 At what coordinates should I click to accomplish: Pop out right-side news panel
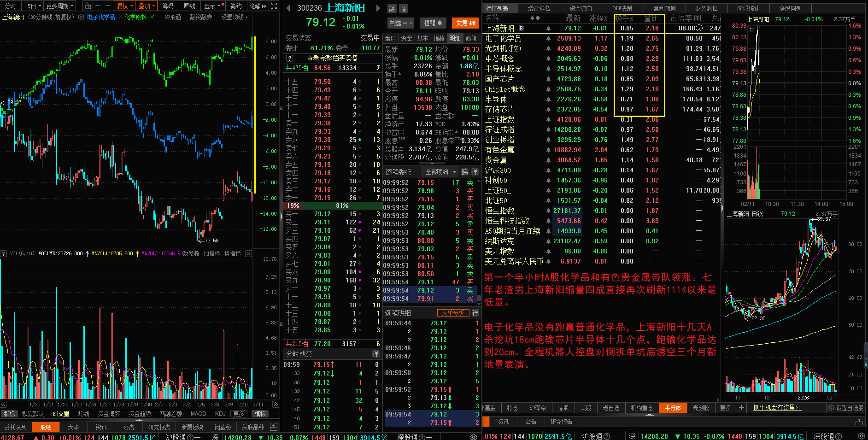[x=859, y=422]
